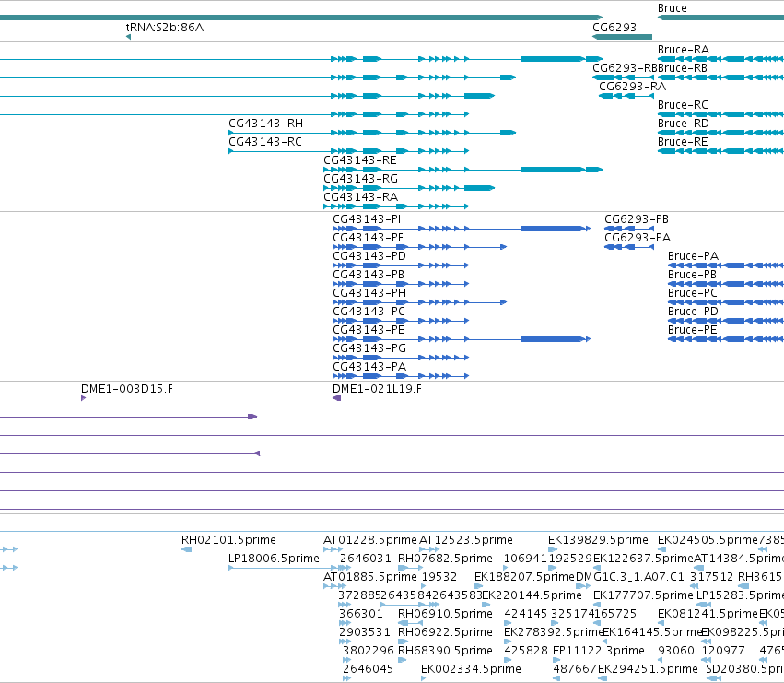Image resolution: width=784 pixels, height=683 pixels.
Task: Open the Bruce-PB protein label
Action: (692, 275)
